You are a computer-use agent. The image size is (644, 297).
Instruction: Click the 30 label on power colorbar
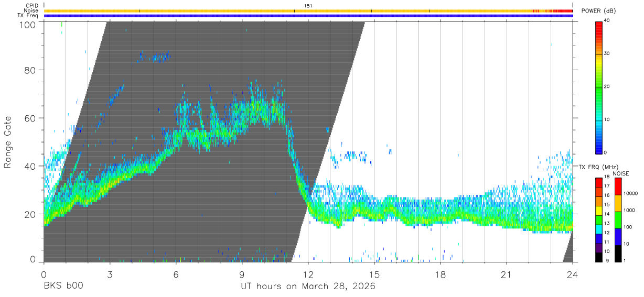point(606,54)
